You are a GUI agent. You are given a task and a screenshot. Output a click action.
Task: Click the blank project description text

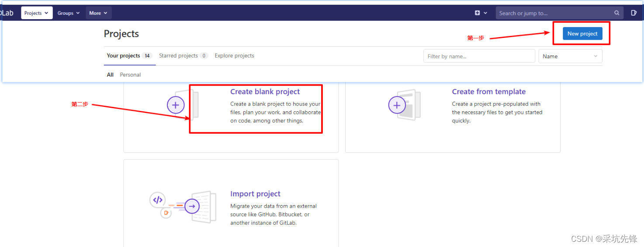click(x=275, y=112)
